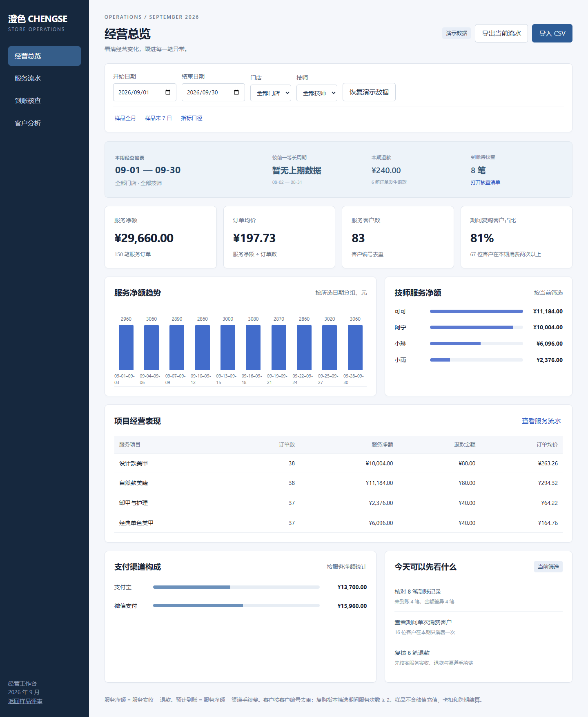Viewport: 588px width, 717px height.
Task: Select the 样品末 7 日 quick range
Action: pos(158,118)
